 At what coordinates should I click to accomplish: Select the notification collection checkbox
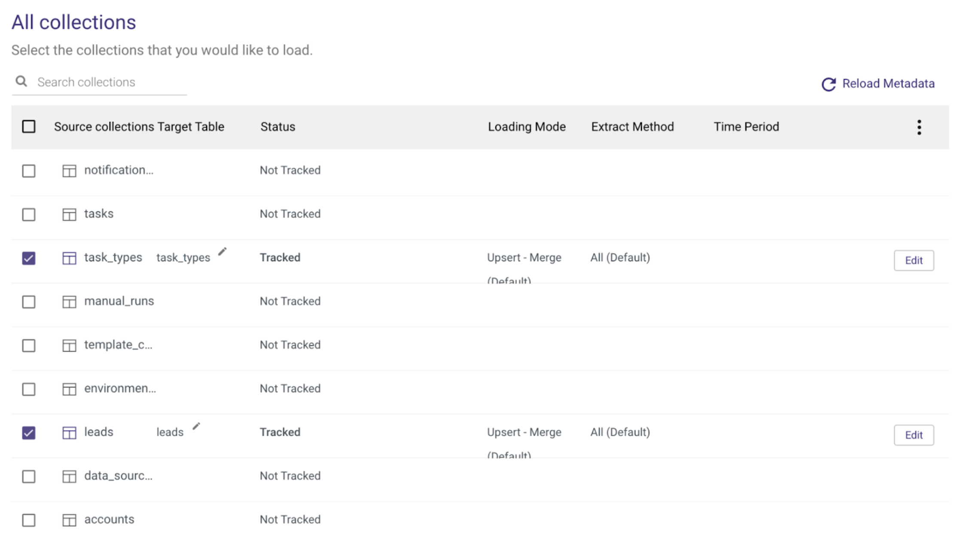click(29, 171)
